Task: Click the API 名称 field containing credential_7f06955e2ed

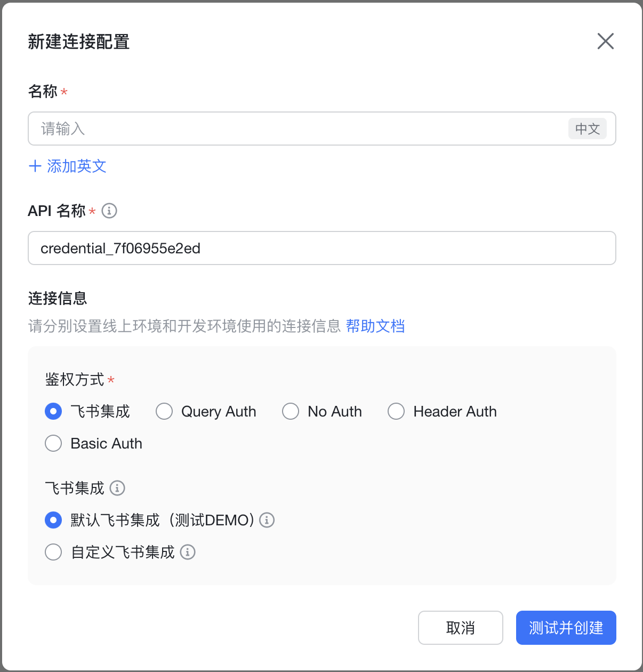Action: click(x=321, y=248)
